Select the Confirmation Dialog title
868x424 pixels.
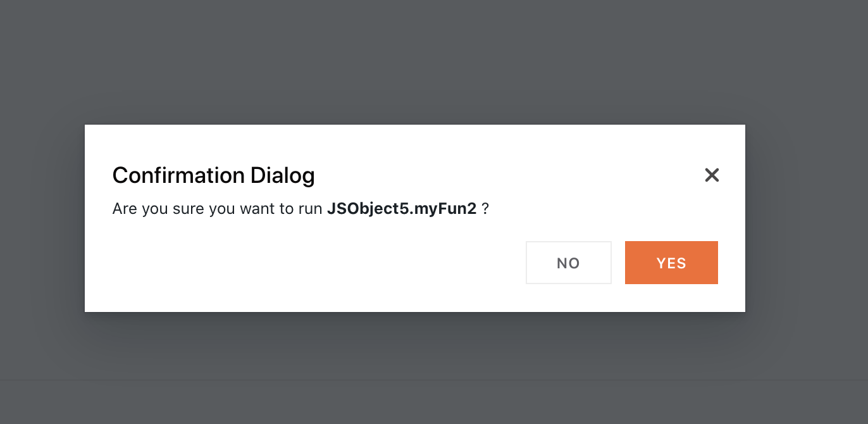click(213, 175)
